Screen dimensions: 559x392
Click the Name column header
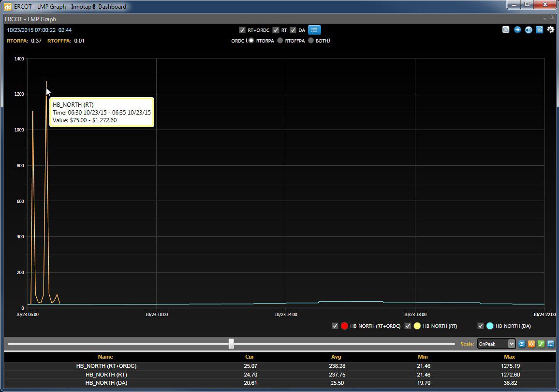[105, 357]
